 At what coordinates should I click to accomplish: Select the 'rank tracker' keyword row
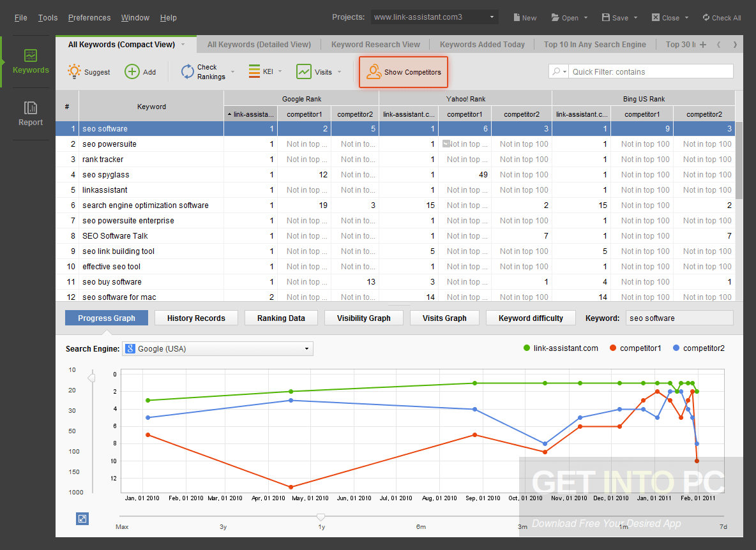point(395,159)
